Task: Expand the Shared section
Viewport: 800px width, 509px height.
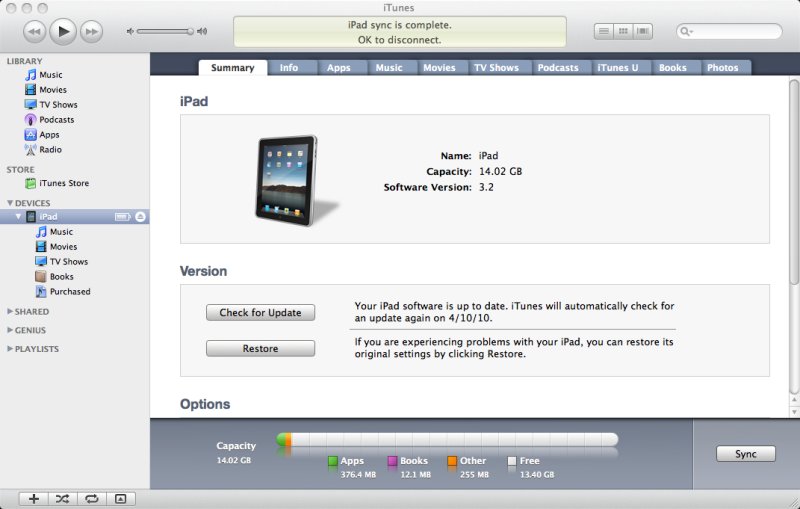Action: click(x=10, y=312)
